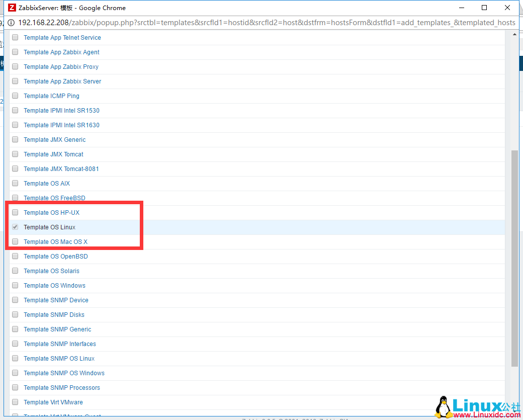Click the Template App Telnet Service link
This screenshot has width=523, height=420.
pos(62,38)
